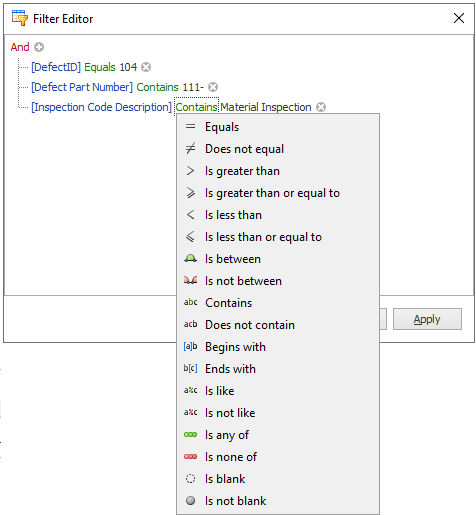
Task: Choose Is not blank operator
Action: [278, 501]
